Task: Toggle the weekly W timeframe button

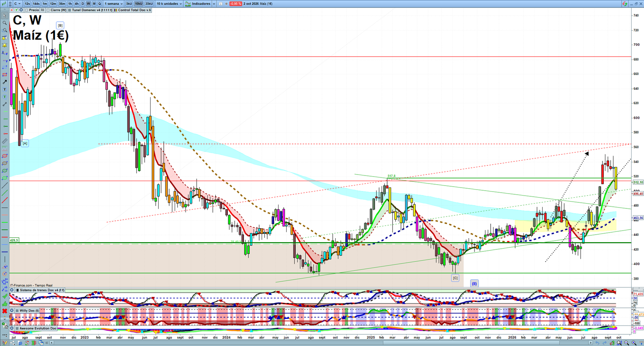Action: click(x=89, y=4)
